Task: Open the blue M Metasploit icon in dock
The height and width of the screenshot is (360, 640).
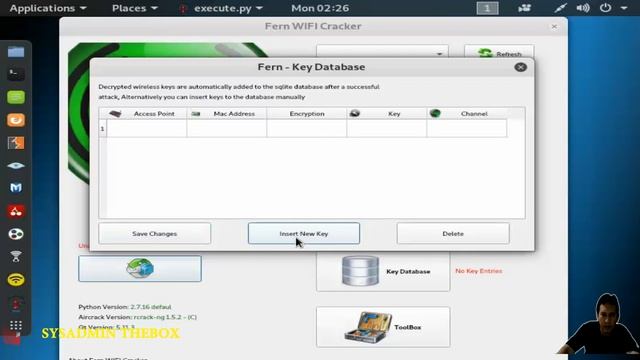Action: click(16, 188)
